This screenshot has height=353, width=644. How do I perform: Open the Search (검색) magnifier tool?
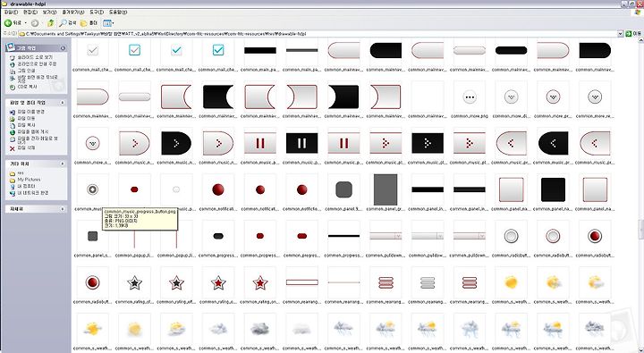point(68,23)
